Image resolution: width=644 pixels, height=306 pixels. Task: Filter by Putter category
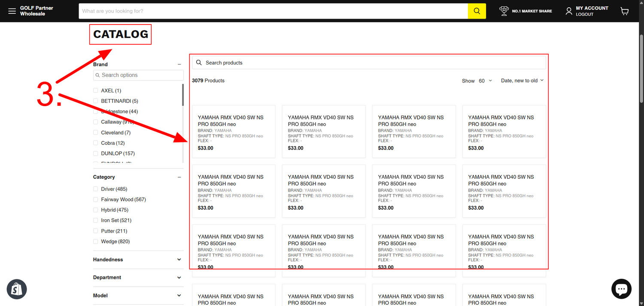click(x=96, y=231)
